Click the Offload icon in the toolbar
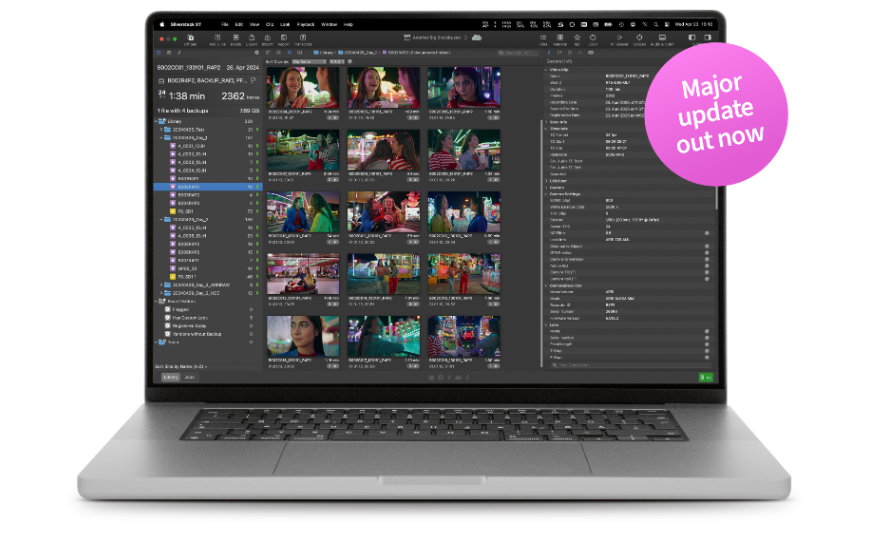 tap(190, 39)
